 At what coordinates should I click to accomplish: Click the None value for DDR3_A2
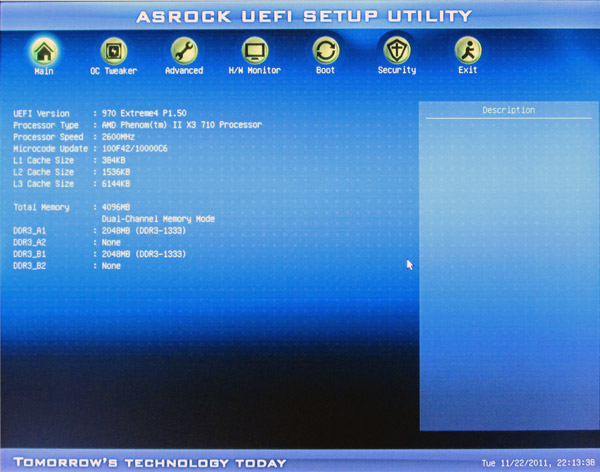click(x=111, y=243)
